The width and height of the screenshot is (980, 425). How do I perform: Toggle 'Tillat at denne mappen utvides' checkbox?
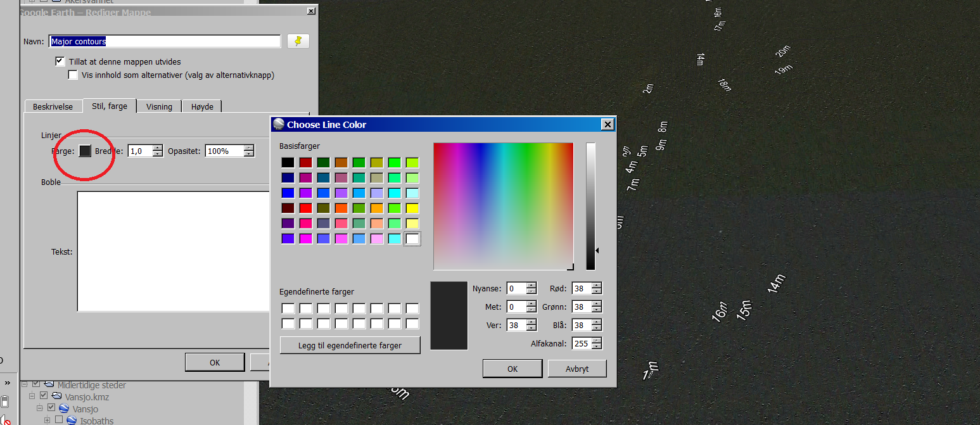point(60,61)
